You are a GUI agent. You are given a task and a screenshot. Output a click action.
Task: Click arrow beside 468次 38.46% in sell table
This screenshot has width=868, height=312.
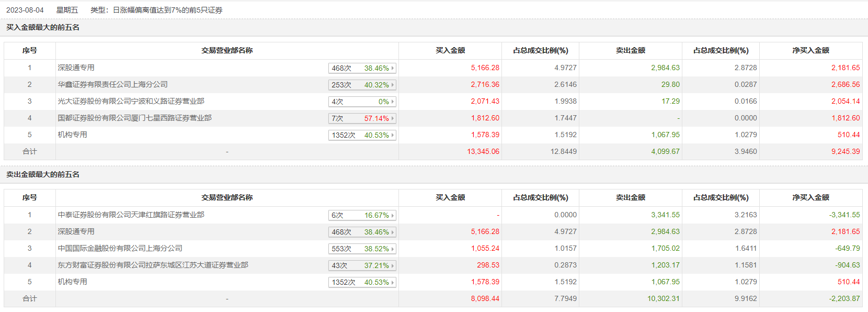tap(393, 232)
